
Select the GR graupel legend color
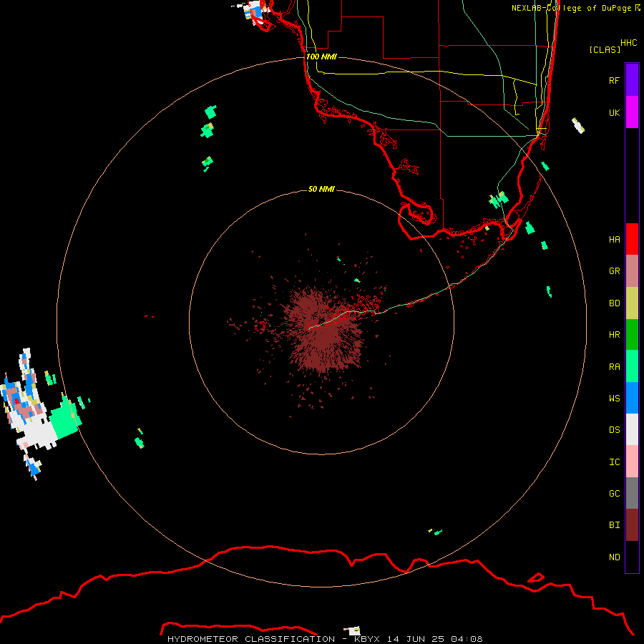[632, 271]
